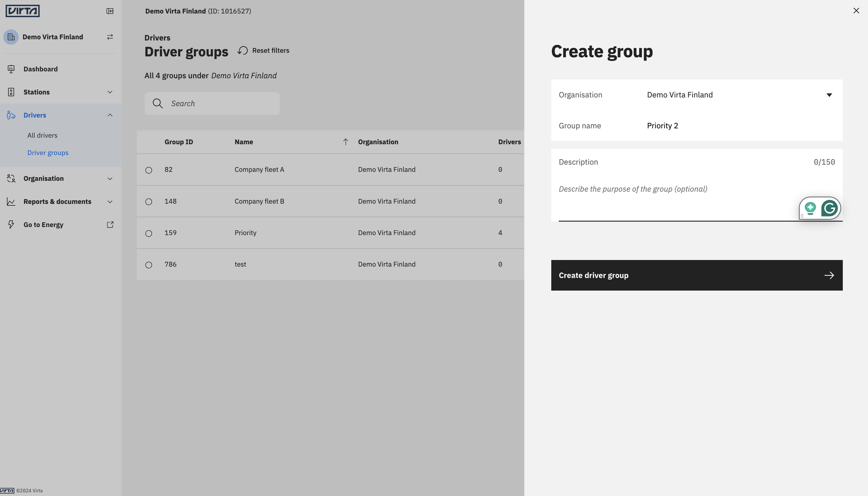The image size is (868, 496).
Task: Click Drivers breadcrumb above Driver groups
Action: click(x=157, y=37)
